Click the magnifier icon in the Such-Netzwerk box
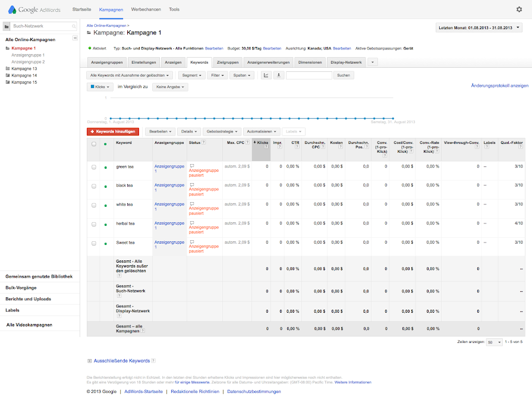The image size is (532, 406). 73,26
